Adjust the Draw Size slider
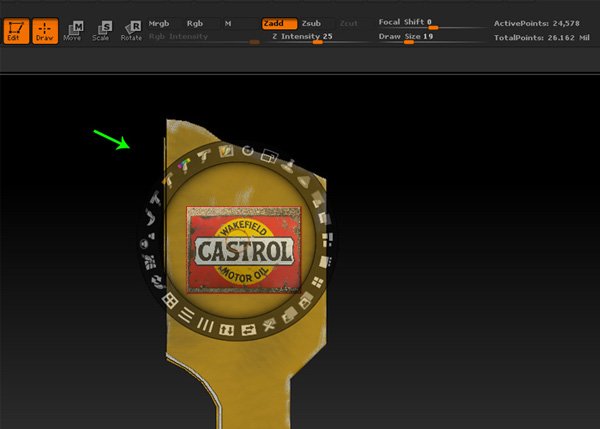600x429 pixels. (x=432, y=38)
